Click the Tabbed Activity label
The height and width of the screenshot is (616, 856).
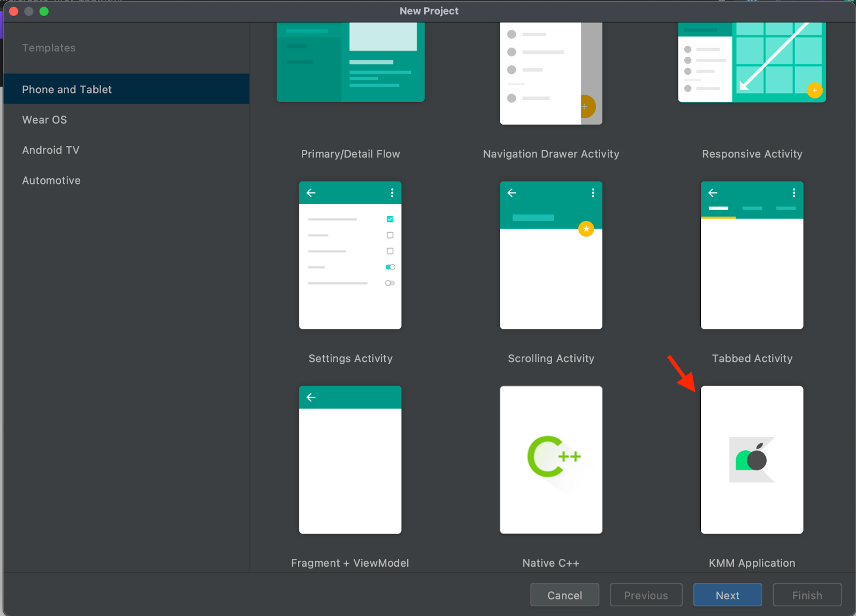752,358
